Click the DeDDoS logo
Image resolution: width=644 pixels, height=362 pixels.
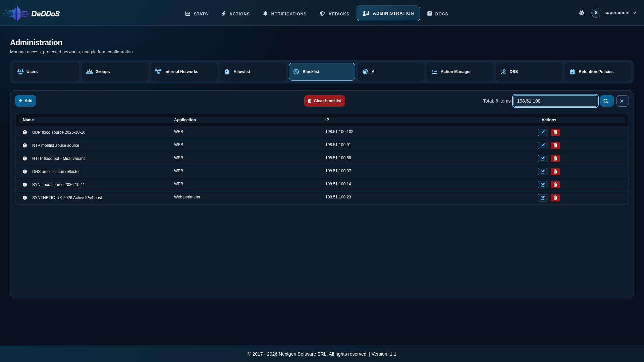click(32, 13)
